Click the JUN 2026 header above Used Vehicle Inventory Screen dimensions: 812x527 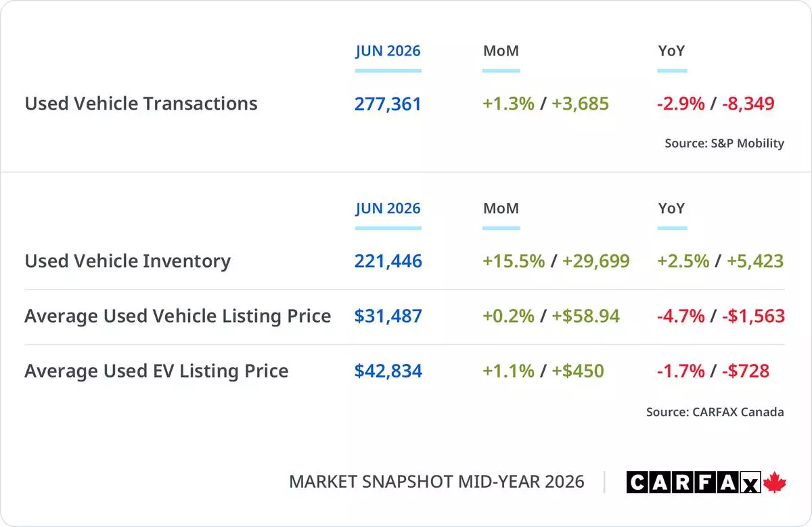pos(388,208)
